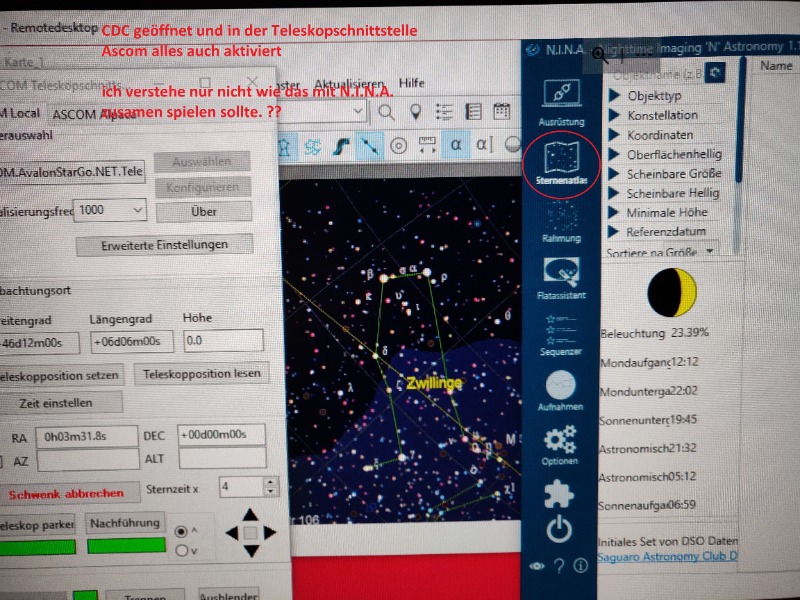Open the Rahmung framing assistant in N.I.N.A.

561,222
